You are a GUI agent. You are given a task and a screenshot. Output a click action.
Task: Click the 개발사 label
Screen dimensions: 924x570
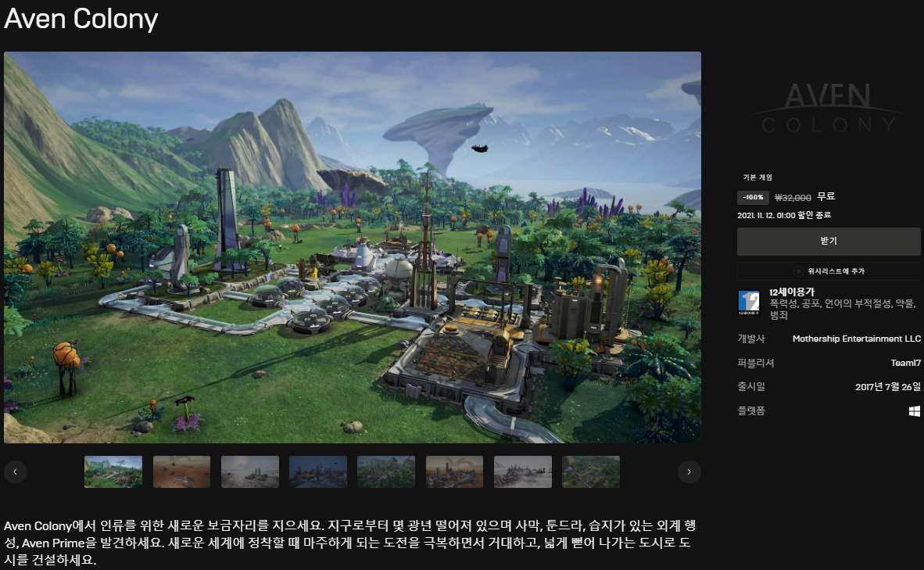[751, 339]
